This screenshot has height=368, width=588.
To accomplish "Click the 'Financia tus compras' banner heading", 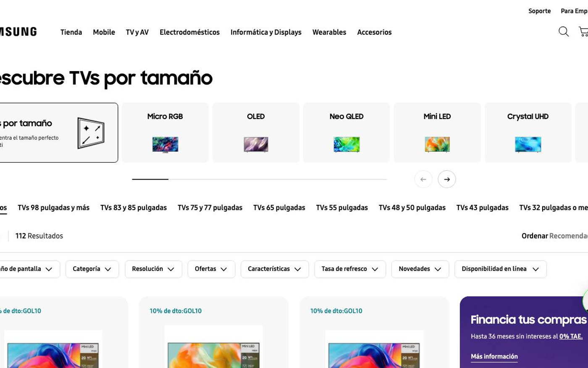I will coord(528,320).
